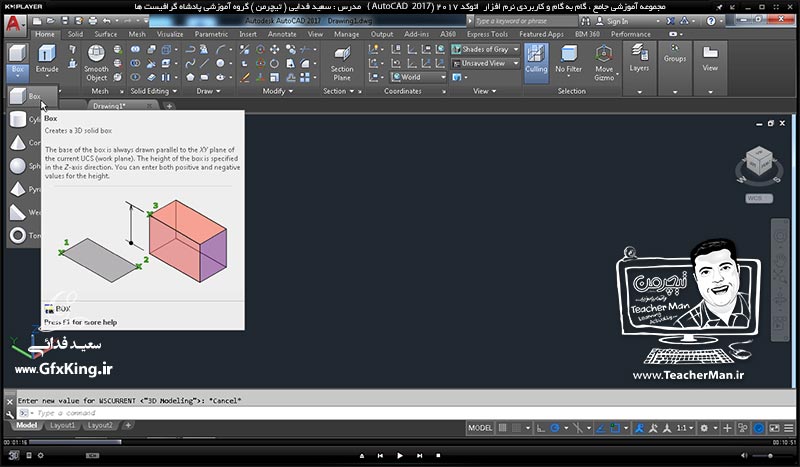The height and width of the screenshot is (467, 800).
Task: Click the Groups panel button
Action: pos(674,53)
